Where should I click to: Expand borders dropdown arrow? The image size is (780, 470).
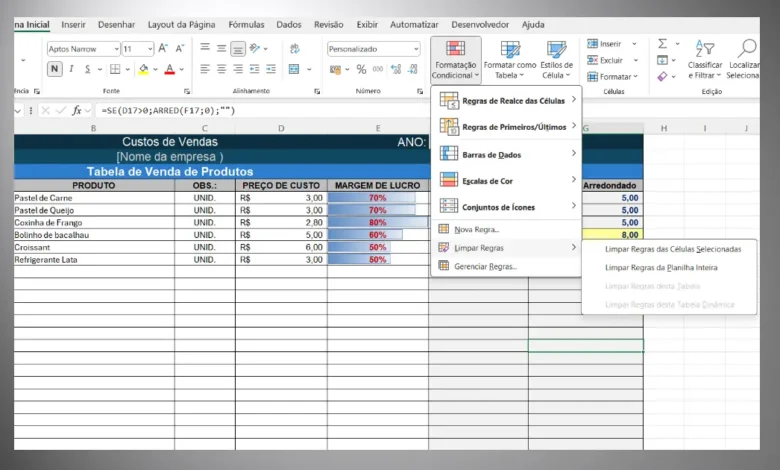pyautogui.click(x=127, y=69)
